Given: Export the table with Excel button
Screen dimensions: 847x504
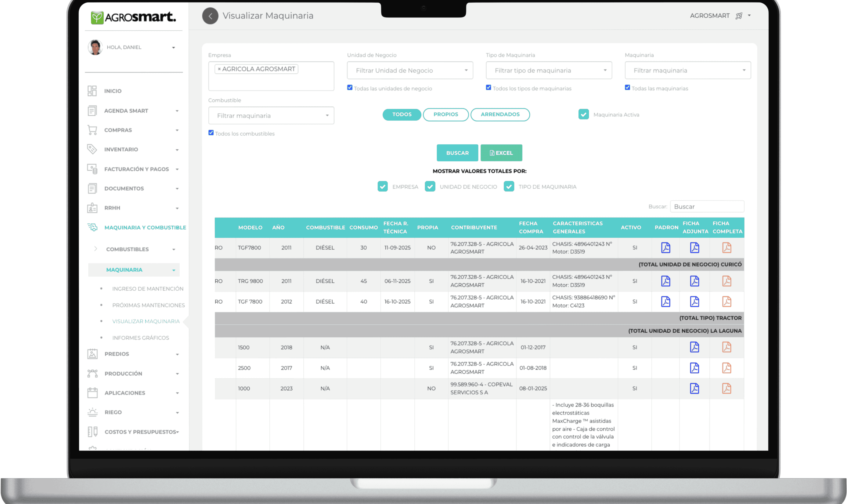Looking at the screenshot, I should [x=501, y=153].
